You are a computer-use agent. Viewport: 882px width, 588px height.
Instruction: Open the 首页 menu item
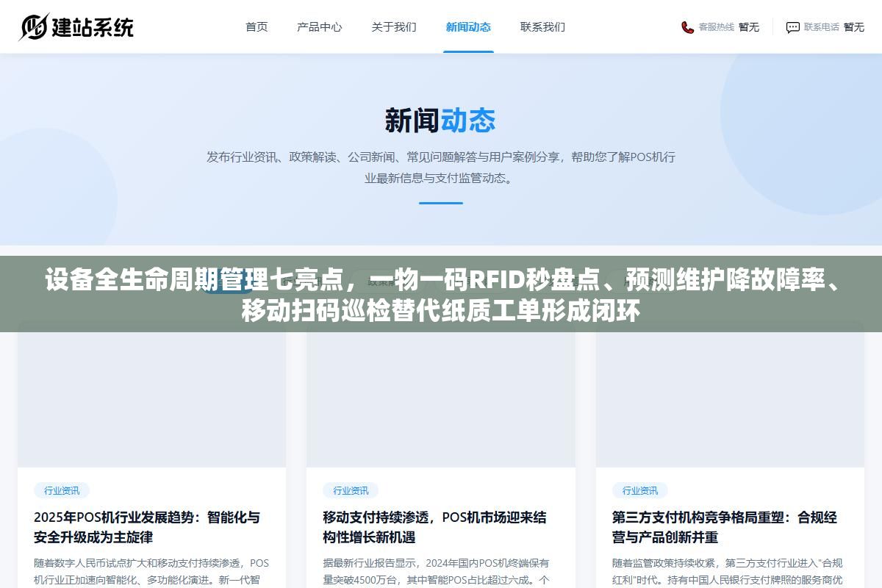point(257,27)
